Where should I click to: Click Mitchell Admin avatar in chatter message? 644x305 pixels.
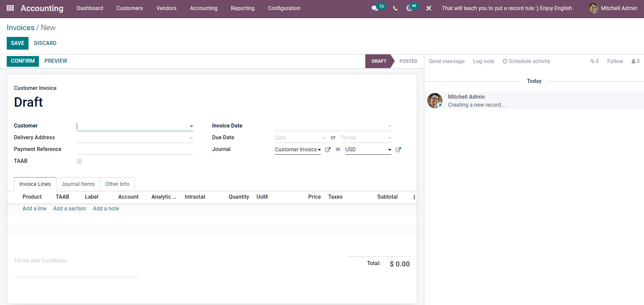[435, 101]
